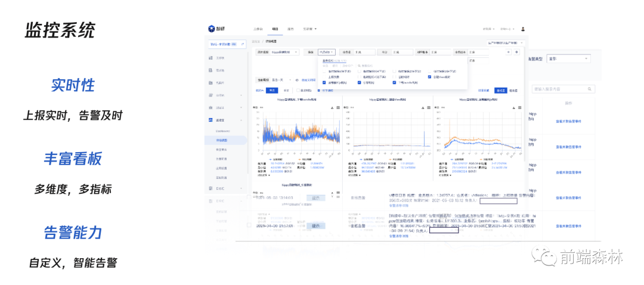Open hamburger menu icon on View chart
Viewport: 644px width, 285px height.
click(429, 107)
